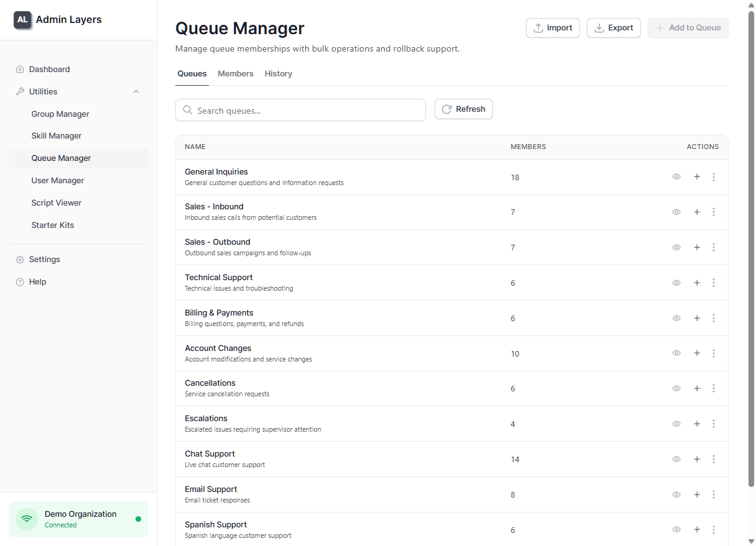Select the Queue Manager sidebar item
This screenshot has height=546, width=756.
click(61, 158)
